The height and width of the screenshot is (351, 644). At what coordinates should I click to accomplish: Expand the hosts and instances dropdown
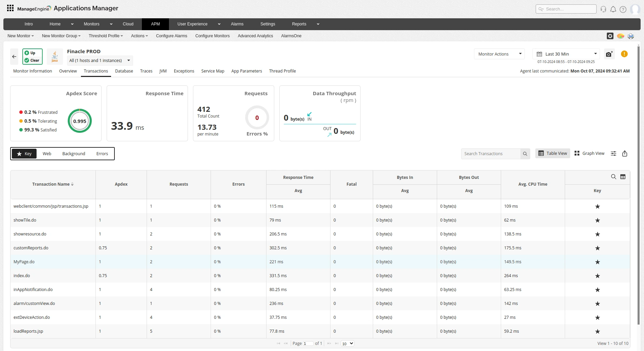point(100,61)
